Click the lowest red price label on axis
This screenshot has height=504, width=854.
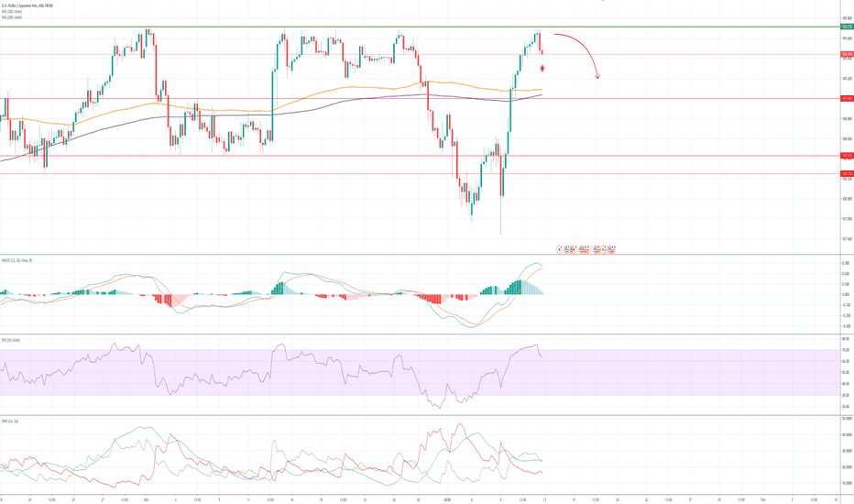click(847, 173)
